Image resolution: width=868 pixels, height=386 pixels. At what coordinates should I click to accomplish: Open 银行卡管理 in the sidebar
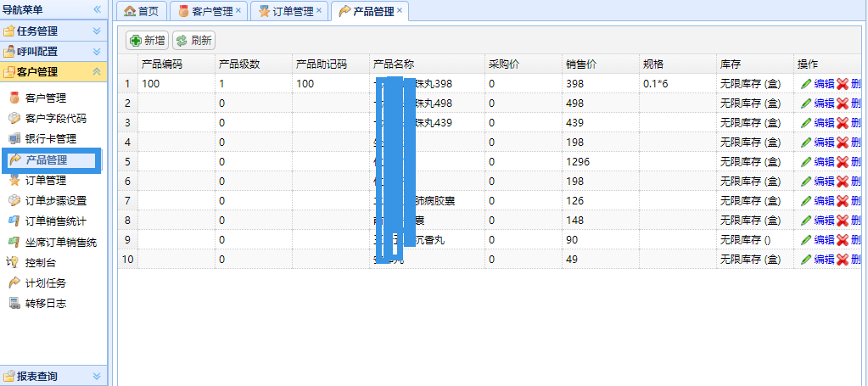[x=50, y=139]
